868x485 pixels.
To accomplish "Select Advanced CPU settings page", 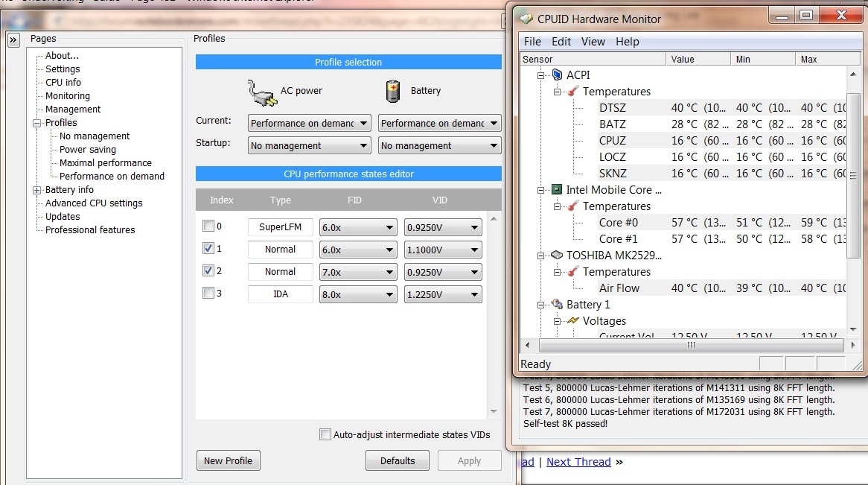I will click(x=94, y=203).
